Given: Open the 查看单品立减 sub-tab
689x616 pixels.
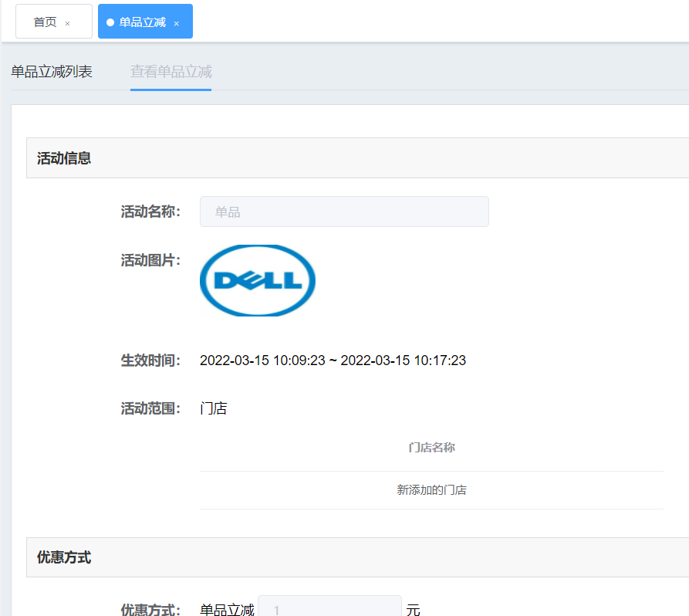Looking at the screenshot, I should pos(171,71).
